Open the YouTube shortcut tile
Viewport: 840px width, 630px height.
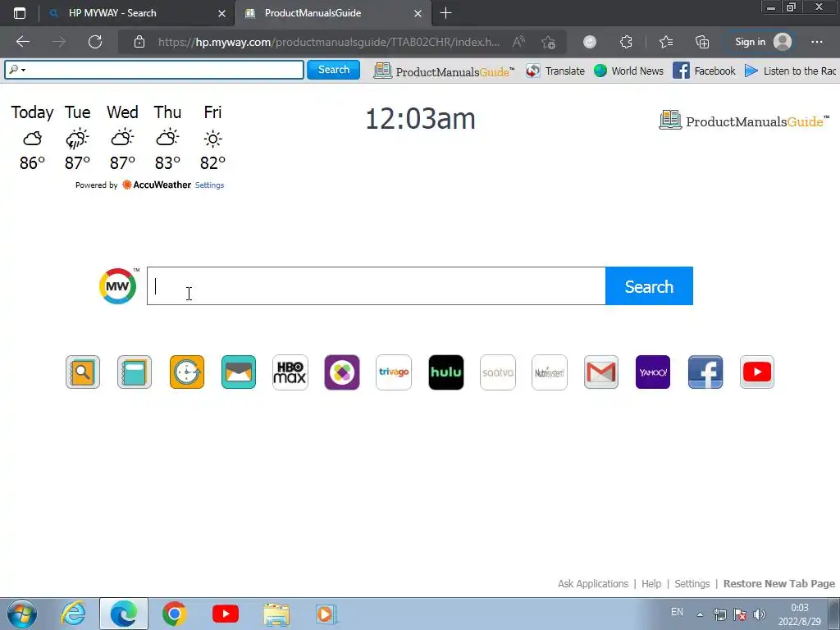click(757, 372)
